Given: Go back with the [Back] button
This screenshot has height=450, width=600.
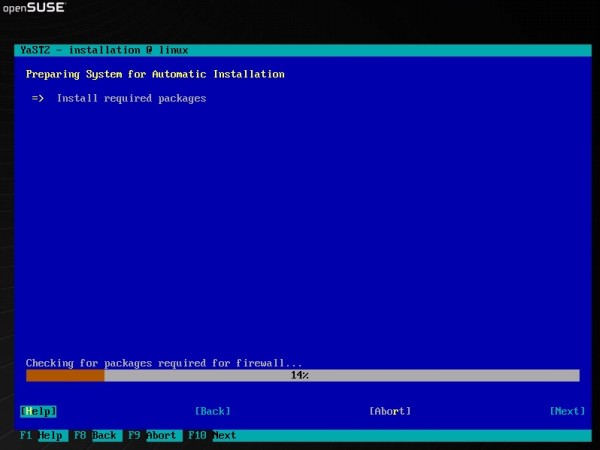Looking at the screenshot, I should tap(213, 411).
